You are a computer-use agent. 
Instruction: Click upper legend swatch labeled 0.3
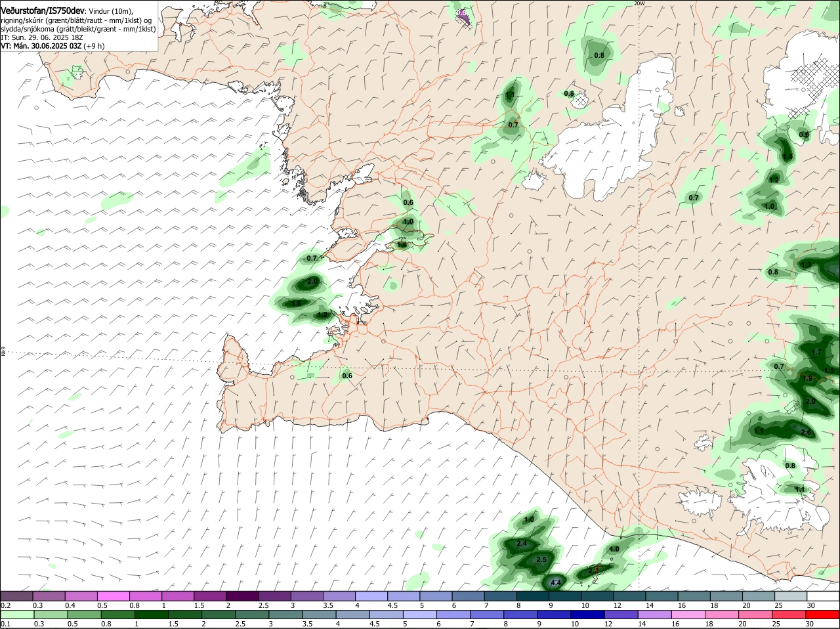coord(49,596)
